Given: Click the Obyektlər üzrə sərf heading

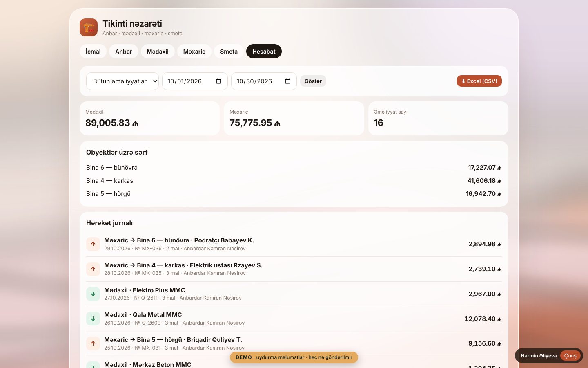Looking at the screenshot, I should [117, 152].
